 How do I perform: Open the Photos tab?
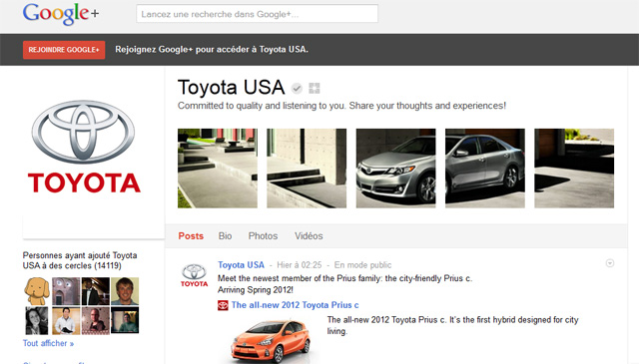tap(263, 236)
